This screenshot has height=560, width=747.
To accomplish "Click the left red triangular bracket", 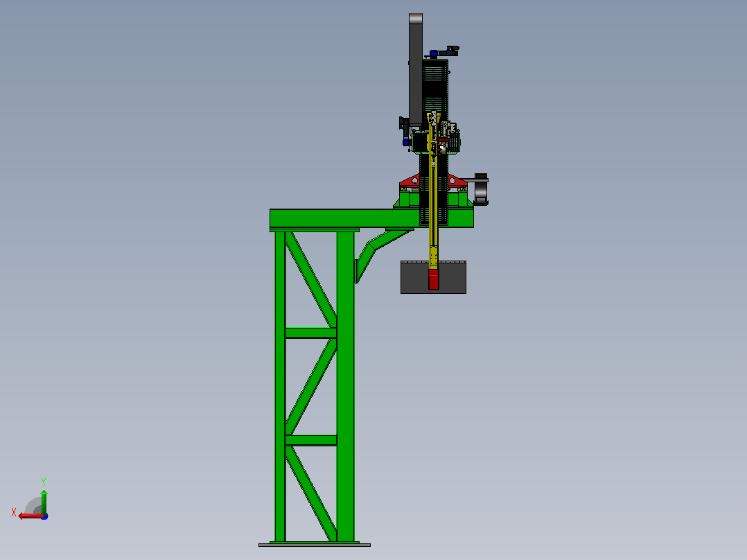I will click(x=410, y=181).
